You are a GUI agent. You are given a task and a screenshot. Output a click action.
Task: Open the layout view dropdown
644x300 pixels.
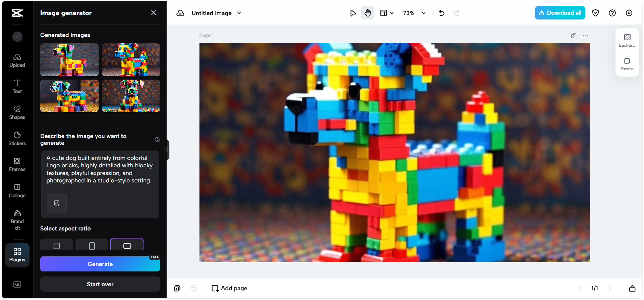pyautogui.click(x=387, y=13)
